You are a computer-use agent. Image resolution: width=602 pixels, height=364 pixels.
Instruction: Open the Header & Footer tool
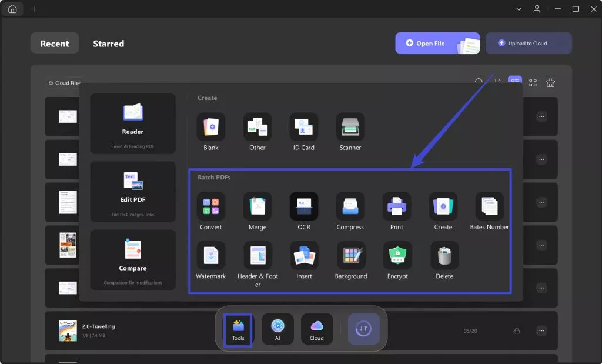pos(257,265)
